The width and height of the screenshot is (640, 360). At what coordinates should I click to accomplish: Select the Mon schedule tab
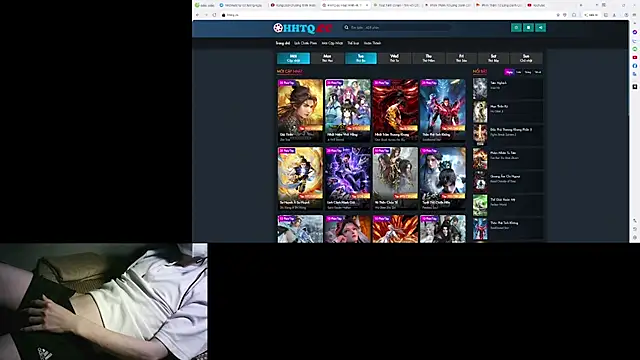(327, 58)
